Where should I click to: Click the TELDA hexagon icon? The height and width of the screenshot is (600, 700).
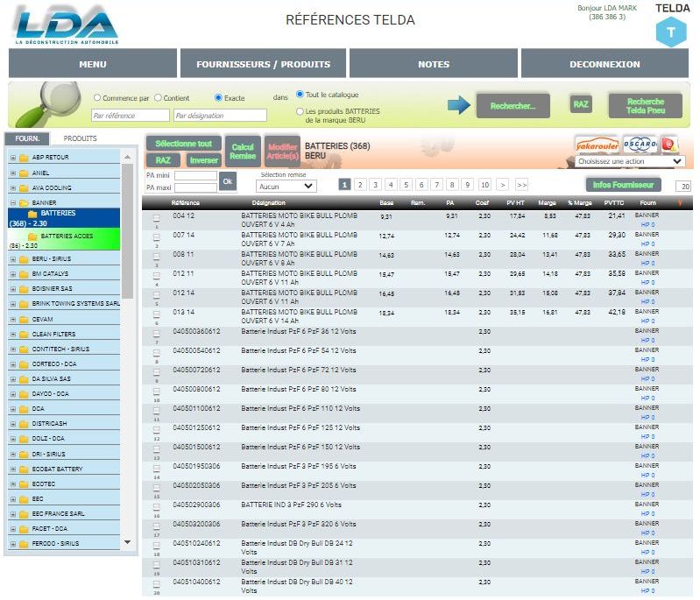point(671,32)
